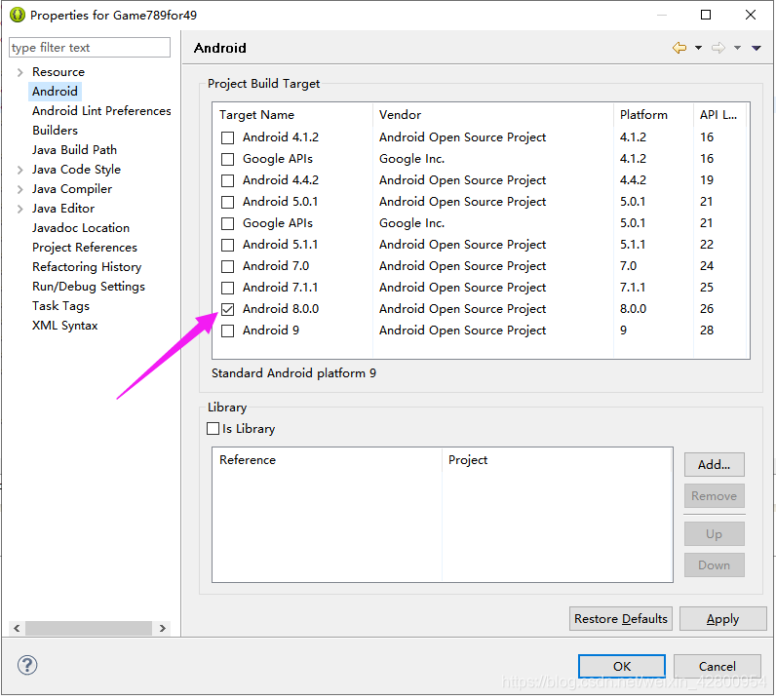Open the Builders page

[55, 131]
